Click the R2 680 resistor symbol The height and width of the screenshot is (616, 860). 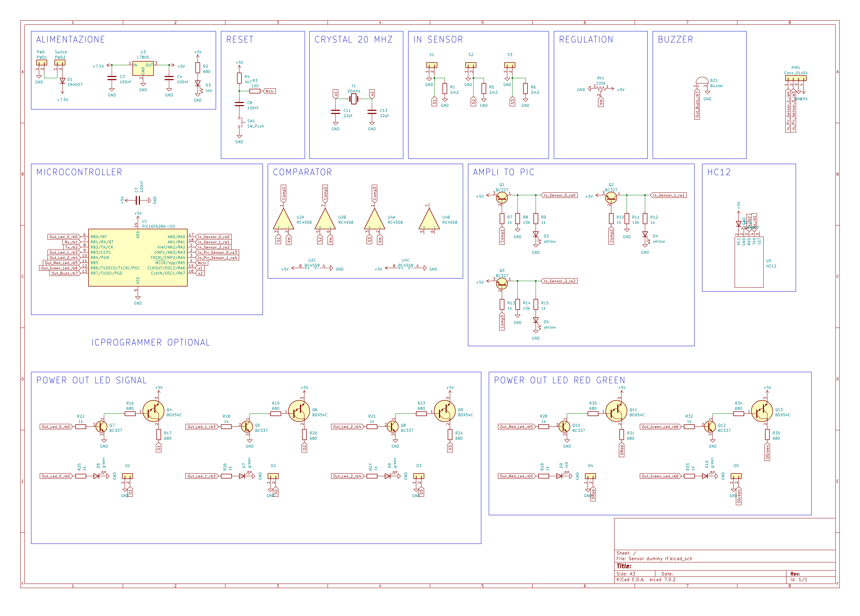tap(197, 68)
